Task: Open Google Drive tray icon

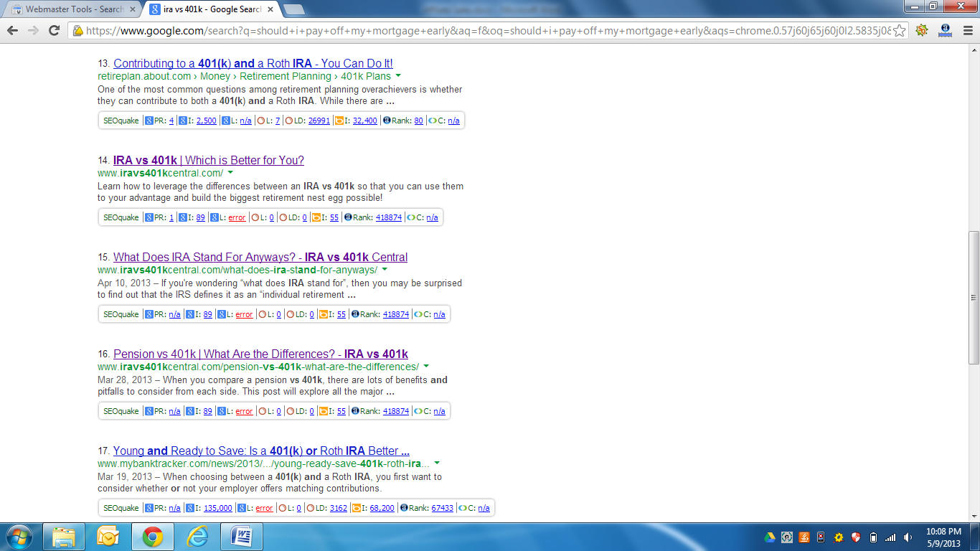Action: pyautogui.click(x=769, y=537)
